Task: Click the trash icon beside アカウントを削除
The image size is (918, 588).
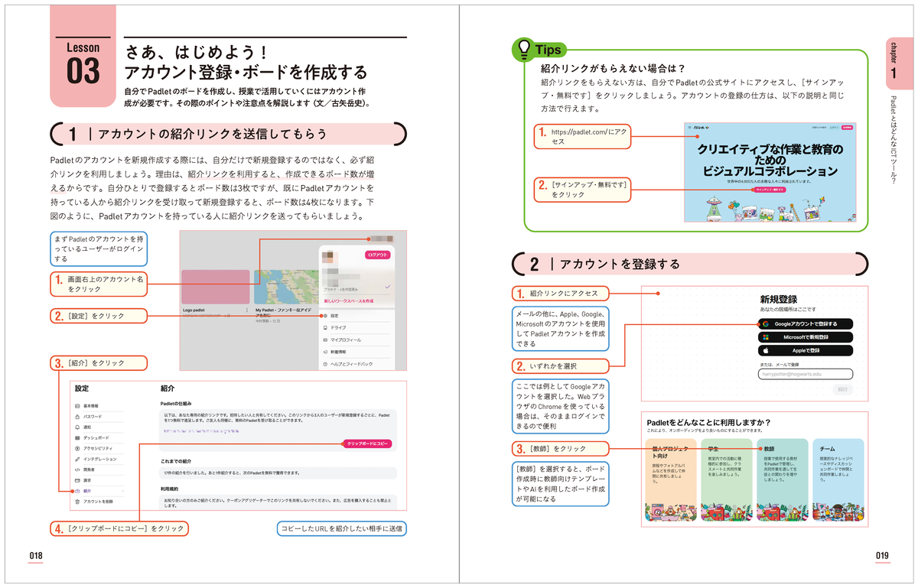Action: click(x=77, y=502)
